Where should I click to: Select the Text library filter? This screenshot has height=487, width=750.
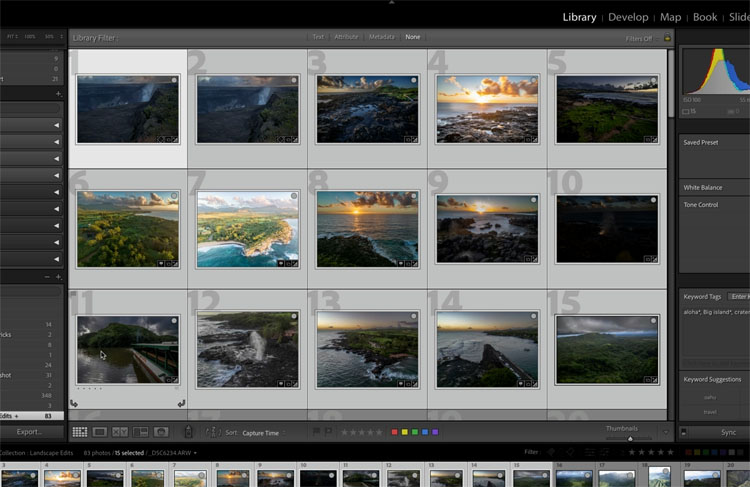pos(318,37)
